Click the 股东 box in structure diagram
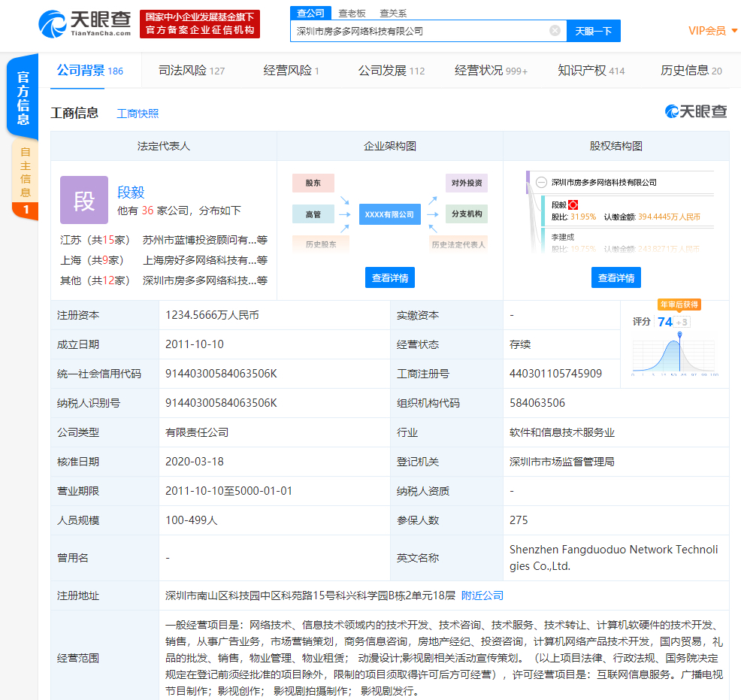The height and width of the screenshot is (700, 741). [313, 183]
